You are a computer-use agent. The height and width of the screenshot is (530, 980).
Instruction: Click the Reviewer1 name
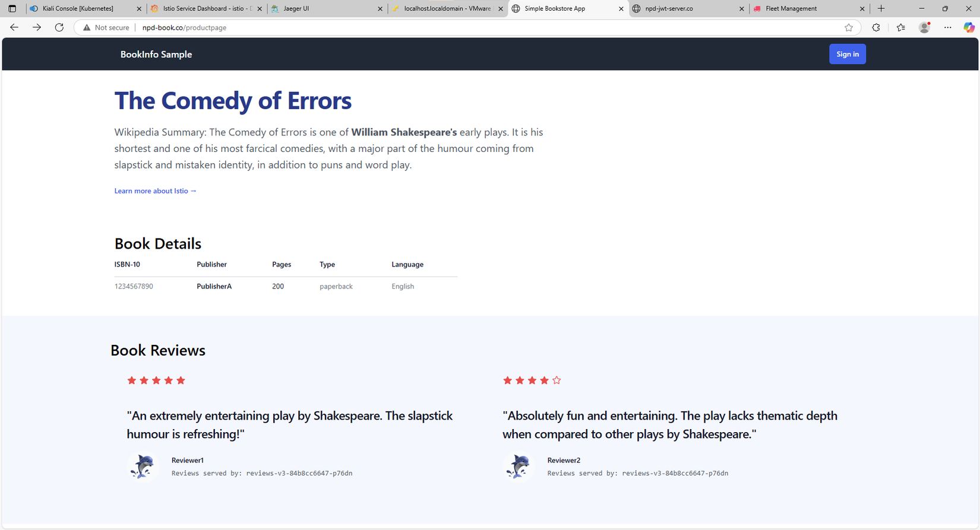coord(188,461)
